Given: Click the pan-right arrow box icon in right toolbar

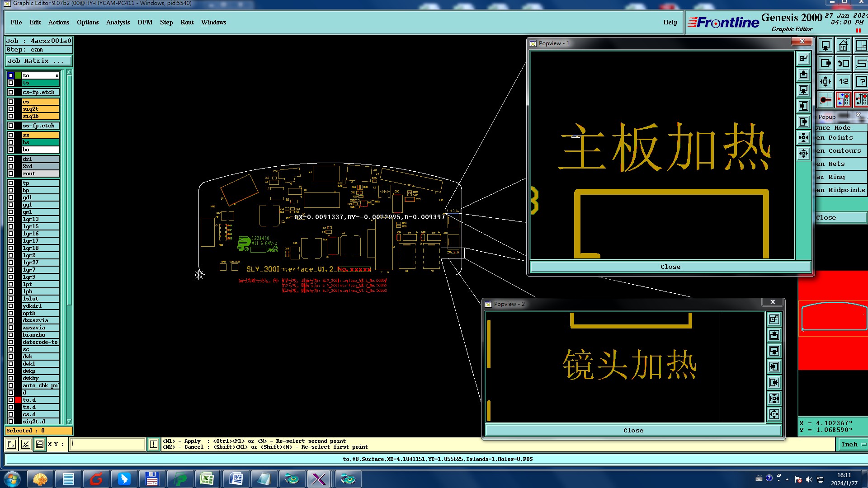Looking at the screenshot, I should click(826, 64).
